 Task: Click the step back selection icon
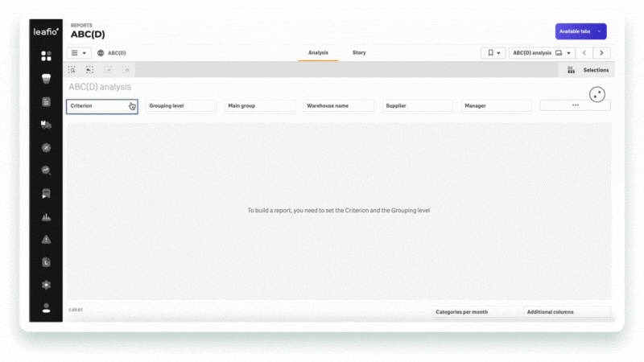[108, 70]
